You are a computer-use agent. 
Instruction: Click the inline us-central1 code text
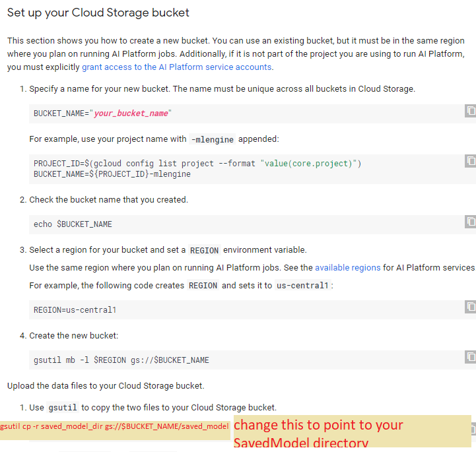coord(303,286)
